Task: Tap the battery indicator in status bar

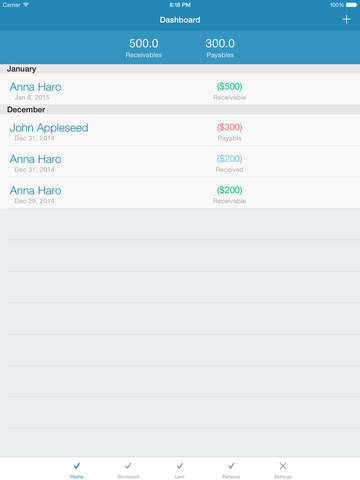Action: pos(351,5)
